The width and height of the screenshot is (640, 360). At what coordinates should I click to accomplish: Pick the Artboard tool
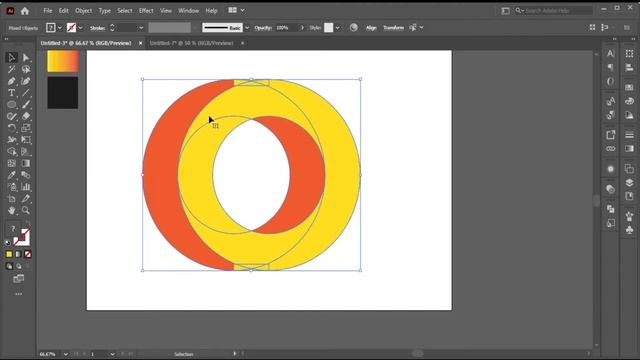pos(11,199)
